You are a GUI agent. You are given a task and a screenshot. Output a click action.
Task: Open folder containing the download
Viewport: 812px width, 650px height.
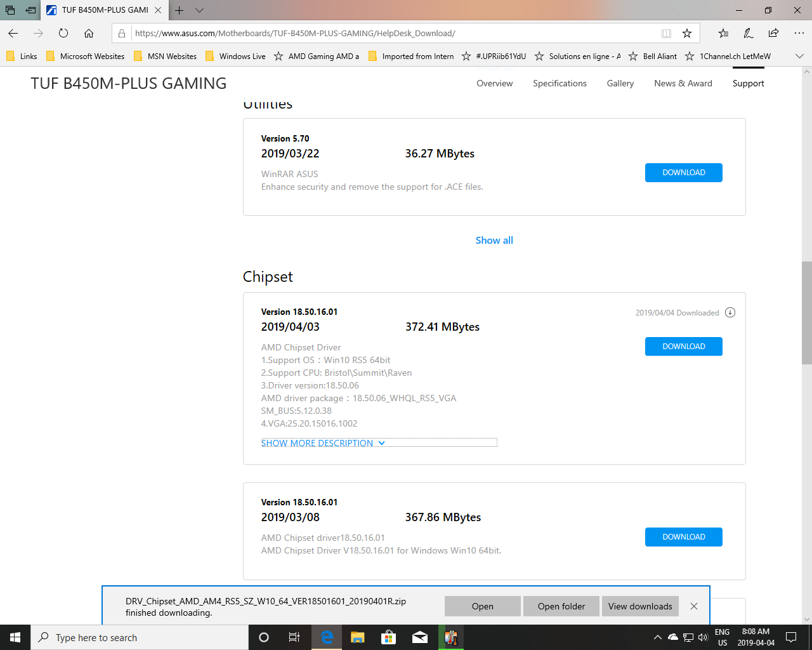pyautogui.click(x=561, y=606)
